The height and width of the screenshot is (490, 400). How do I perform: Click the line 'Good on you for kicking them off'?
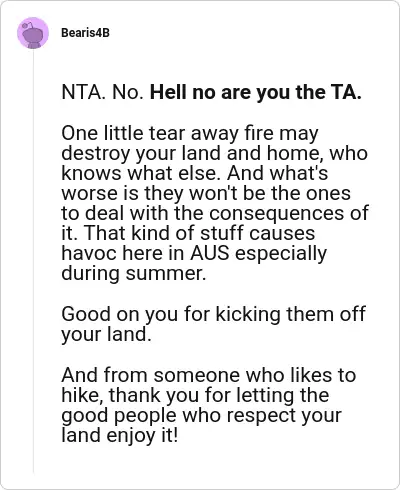(x=213, y=315)
